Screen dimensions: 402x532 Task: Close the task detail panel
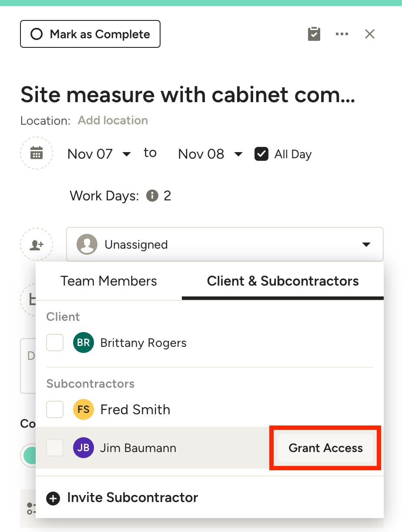(370, 34)
